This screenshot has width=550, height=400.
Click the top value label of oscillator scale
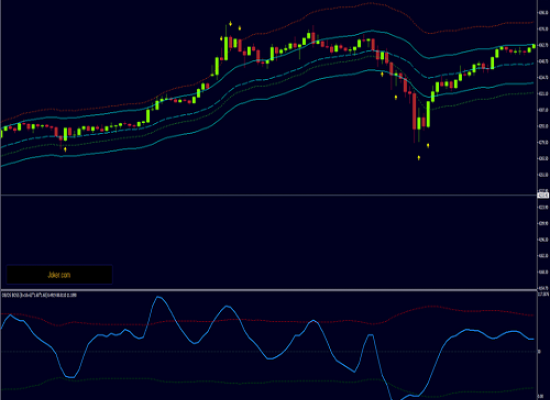coord(543,295)
